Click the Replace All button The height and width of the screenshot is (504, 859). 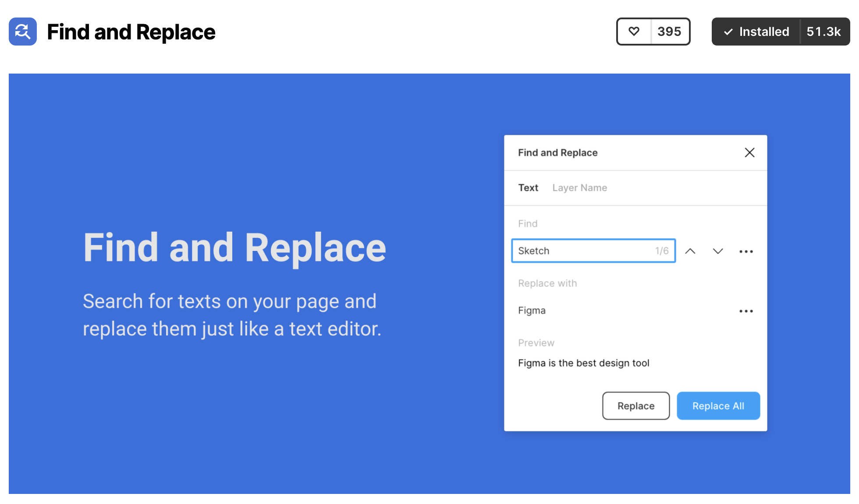718,406
